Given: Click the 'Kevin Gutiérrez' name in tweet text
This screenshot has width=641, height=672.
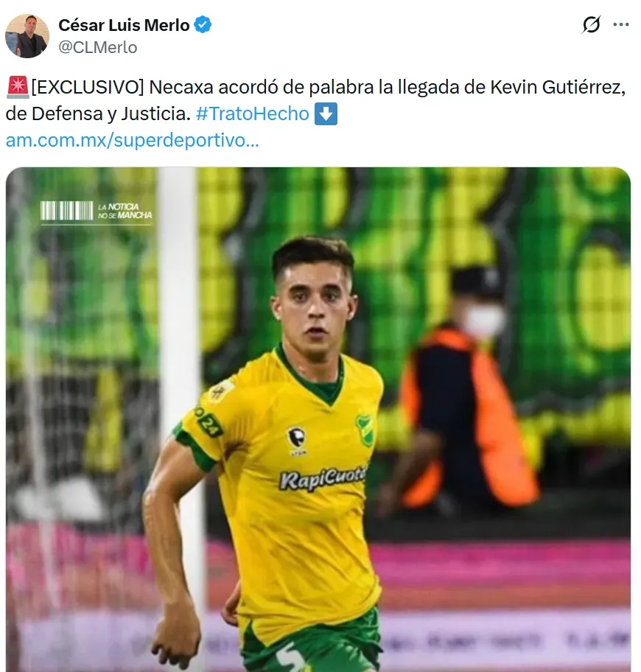Looking at the screenshot, I should [558, 87].
